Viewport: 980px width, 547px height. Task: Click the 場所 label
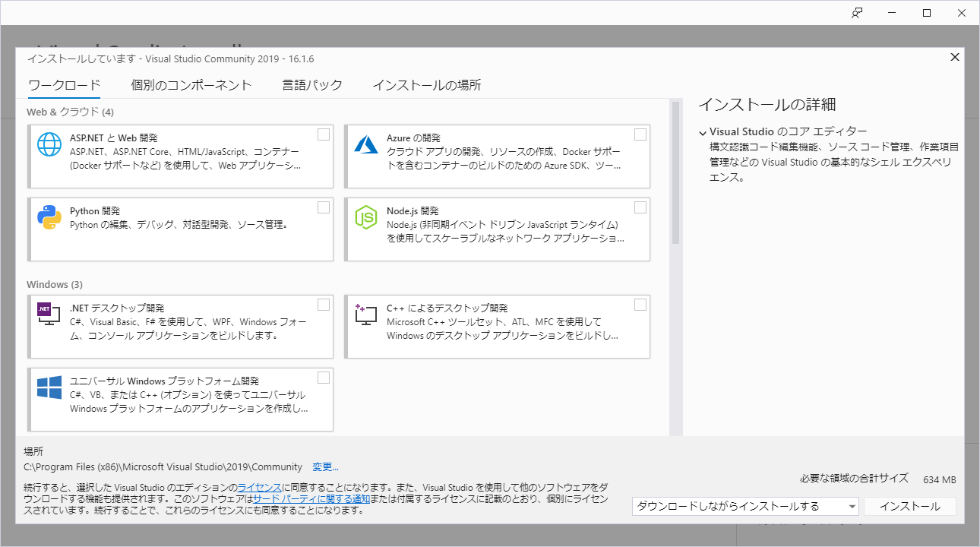(x=33, y=451)
